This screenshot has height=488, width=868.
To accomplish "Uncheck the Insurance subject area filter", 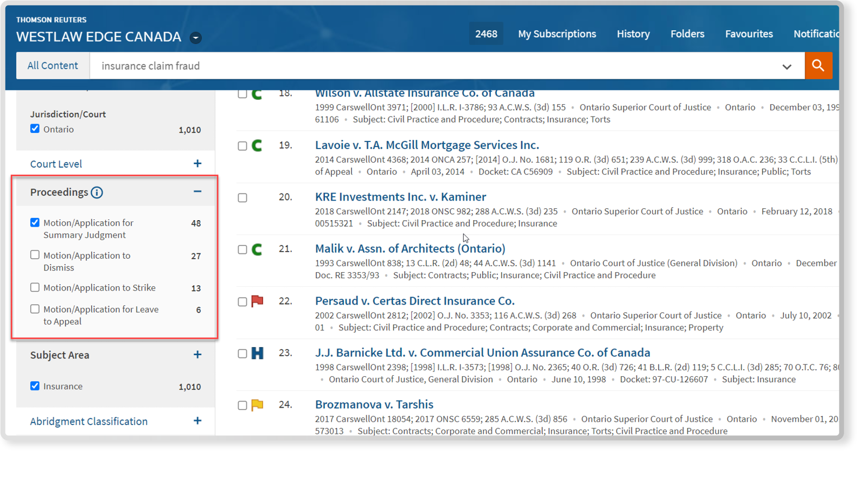I will 35,386.
